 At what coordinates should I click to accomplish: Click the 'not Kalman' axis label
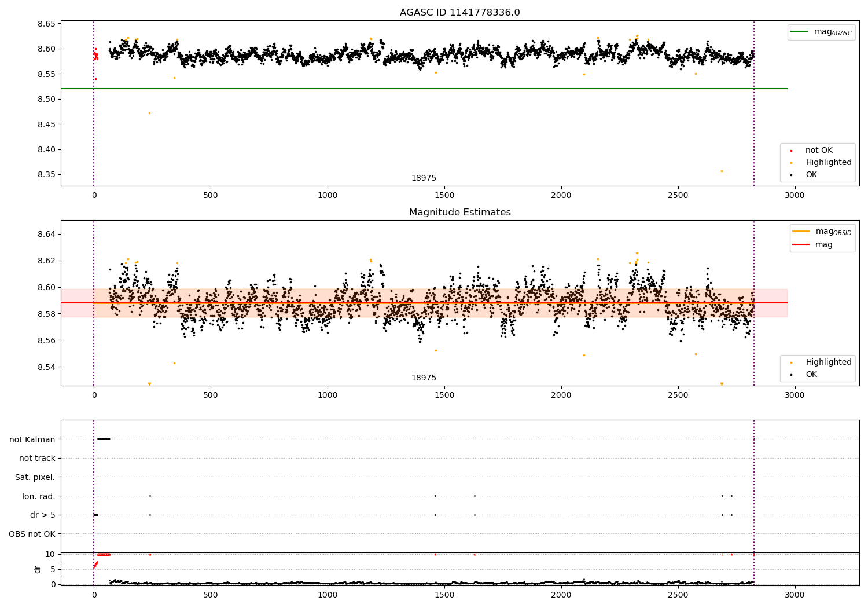pos(32,439)
